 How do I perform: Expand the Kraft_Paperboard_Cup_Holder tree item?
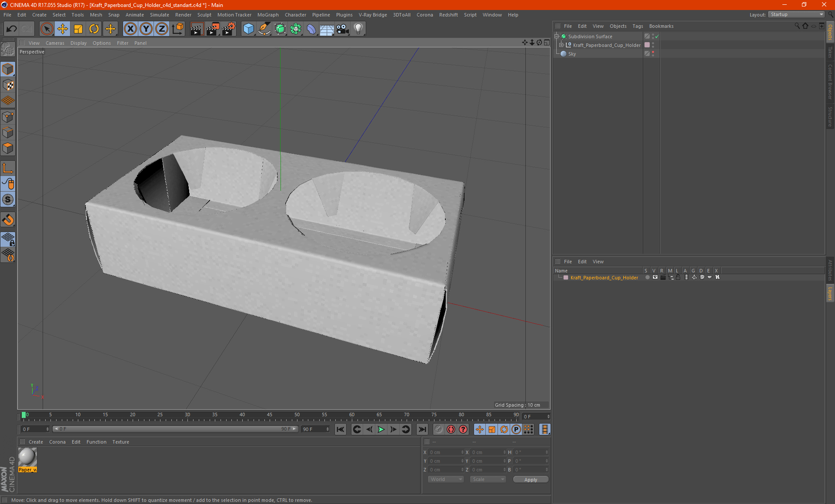[561, 45]
